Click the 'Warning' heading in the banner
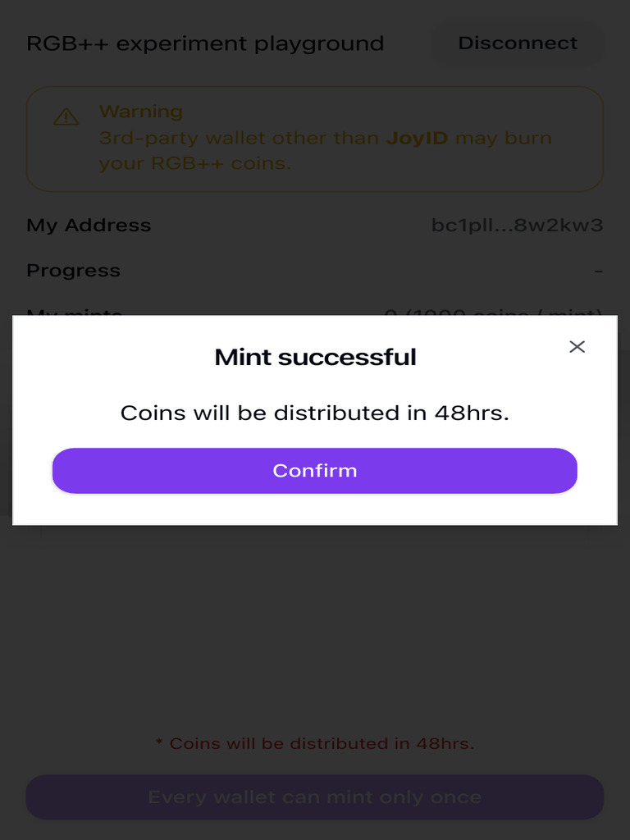 [x=141, y=112]
